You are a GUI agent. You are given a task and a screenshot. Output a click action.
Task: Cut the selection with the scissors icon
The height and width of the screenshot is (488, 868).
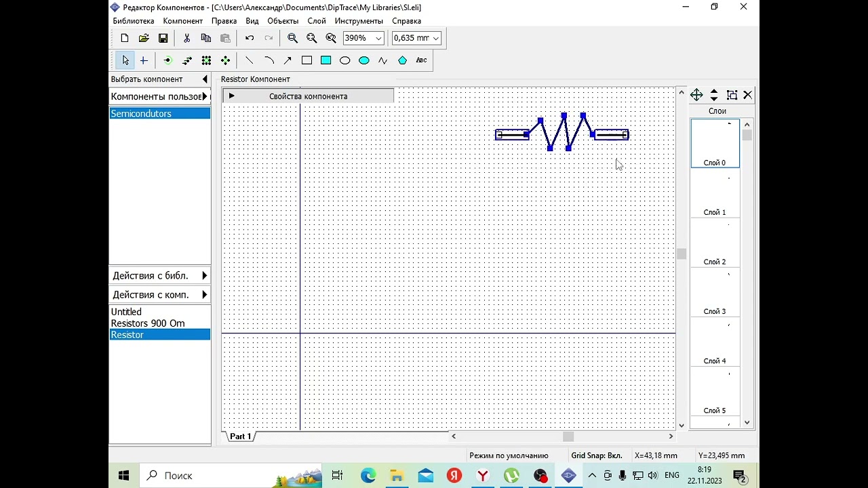click(187, 39)
